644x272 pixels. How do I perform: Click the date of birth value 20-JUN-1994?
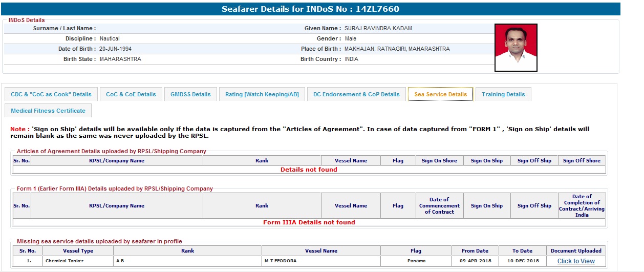click(116, 49)
